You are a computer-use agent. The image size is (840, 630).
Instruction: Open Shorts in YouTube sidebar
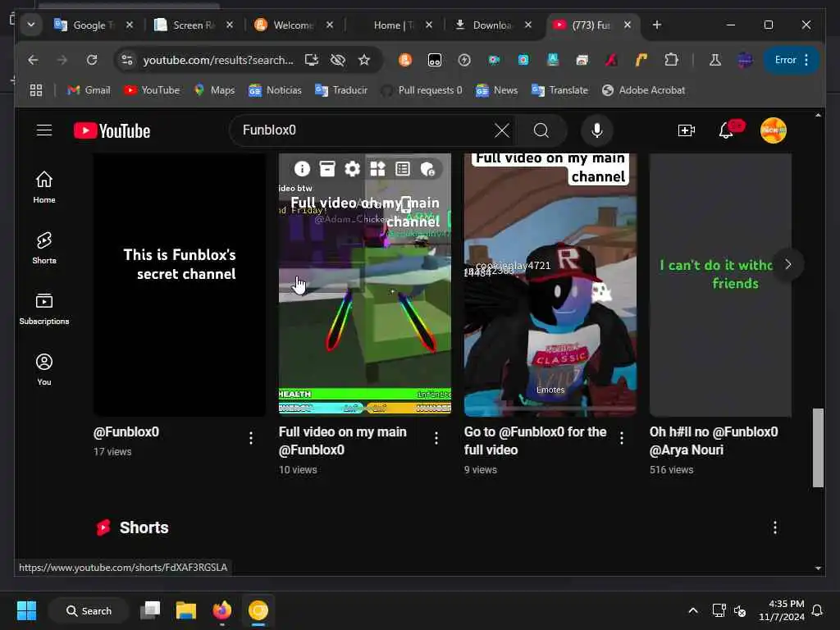(x=44, y=248)
